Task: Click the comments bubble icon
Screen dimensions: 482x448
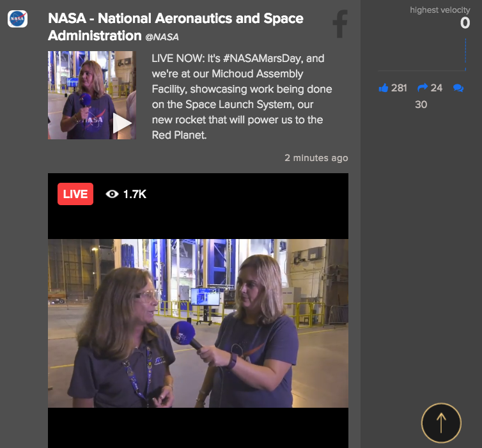Action: click(458, 88)
